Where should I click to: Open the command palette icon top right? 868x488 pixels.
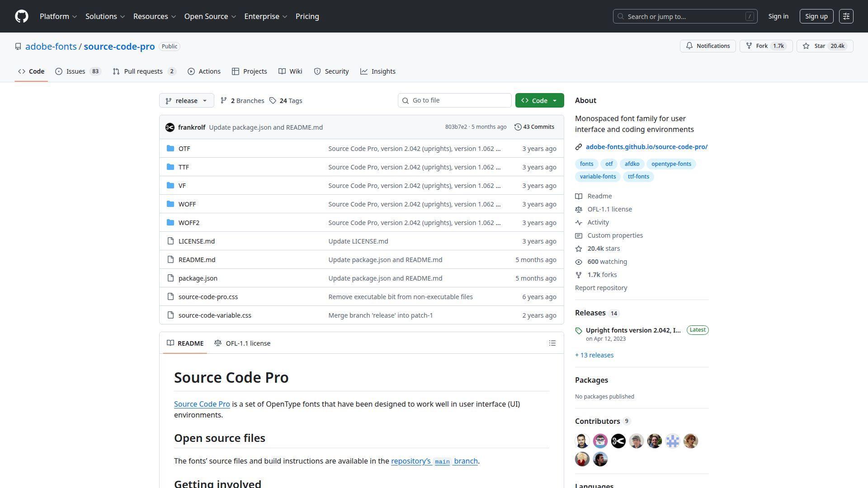click(x=846, y=16)
